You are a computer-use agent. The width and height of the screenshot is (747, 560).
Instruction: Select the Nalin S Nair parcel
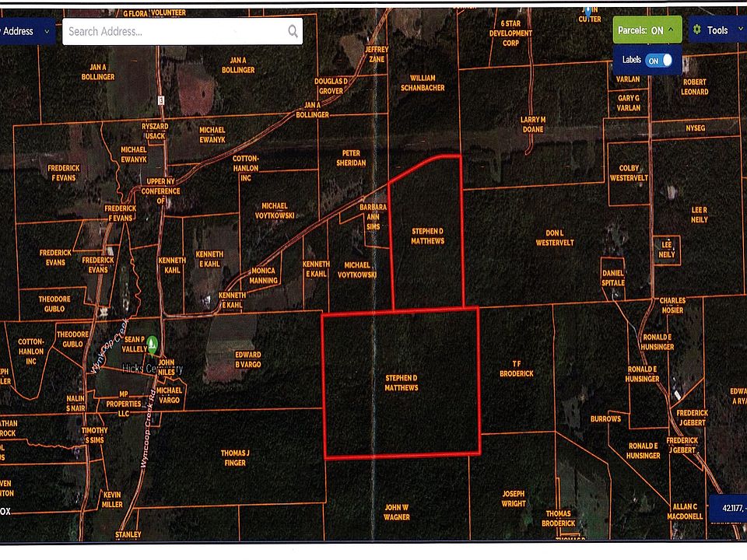(x=75, y=404)
